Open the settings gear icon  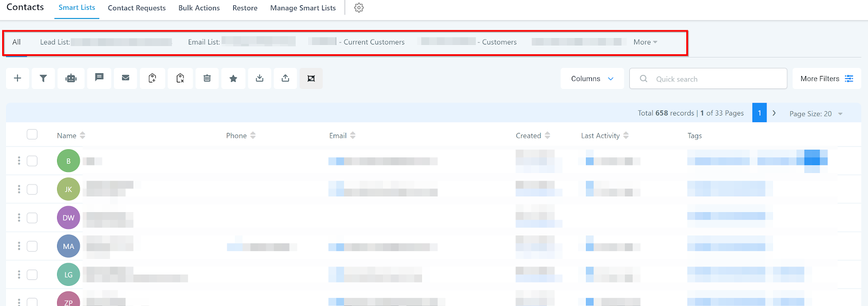[359, 8]
